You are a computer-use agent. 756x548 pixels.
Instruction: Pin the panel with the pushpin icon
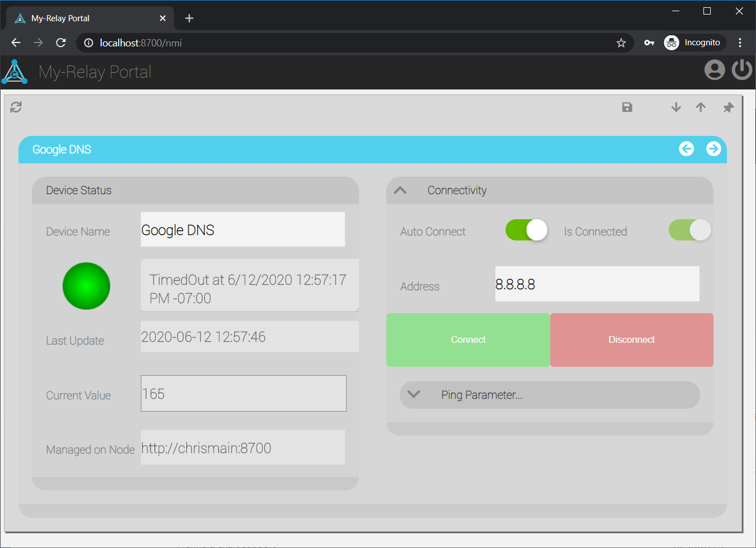tap(728, 107)
